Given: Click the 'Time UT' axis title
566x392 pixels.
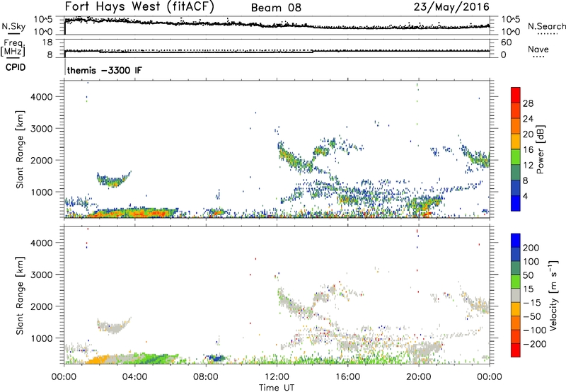Looking at the screenshot, I should [277, 388].
